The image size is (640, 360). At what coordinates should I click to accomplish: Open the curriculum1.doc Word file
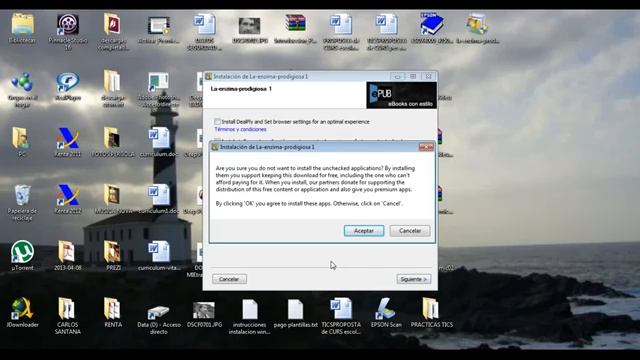click(159, 199)
